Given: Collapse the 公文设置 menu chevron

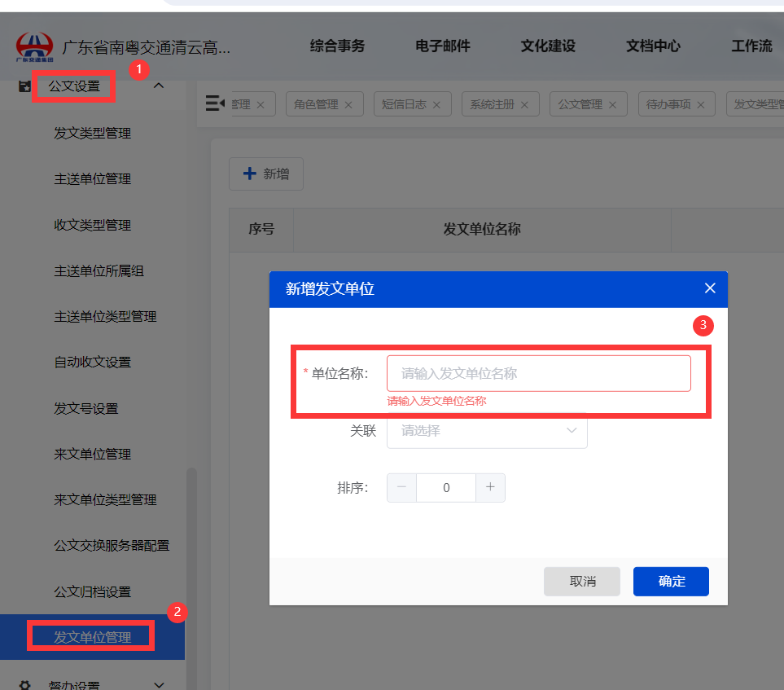Looking at the screenshot, I should (x=159, y=86).
